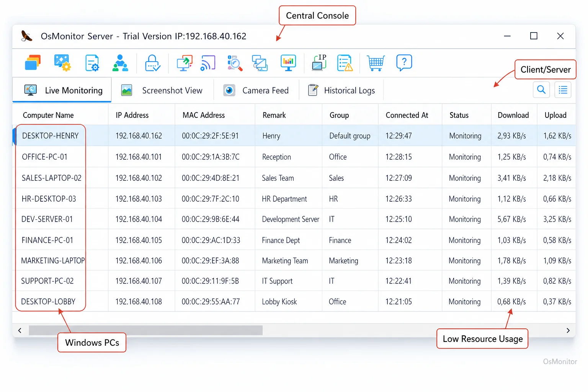Click upload value 1,09 KB/s

557,261
